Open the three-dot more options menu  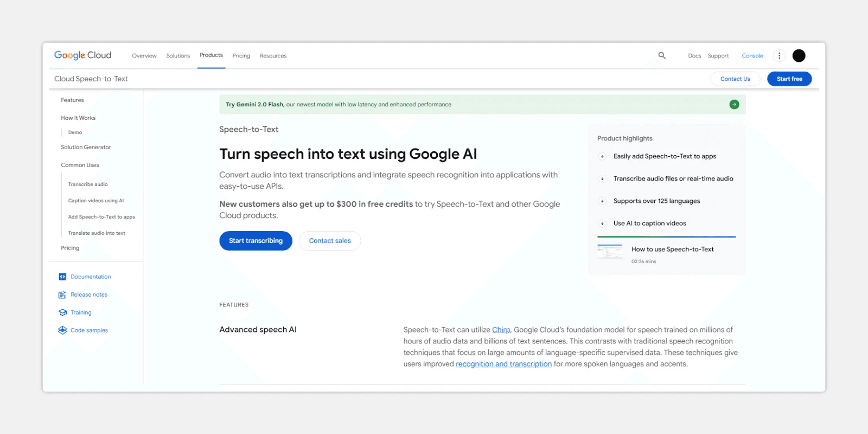tap(779, 55)
